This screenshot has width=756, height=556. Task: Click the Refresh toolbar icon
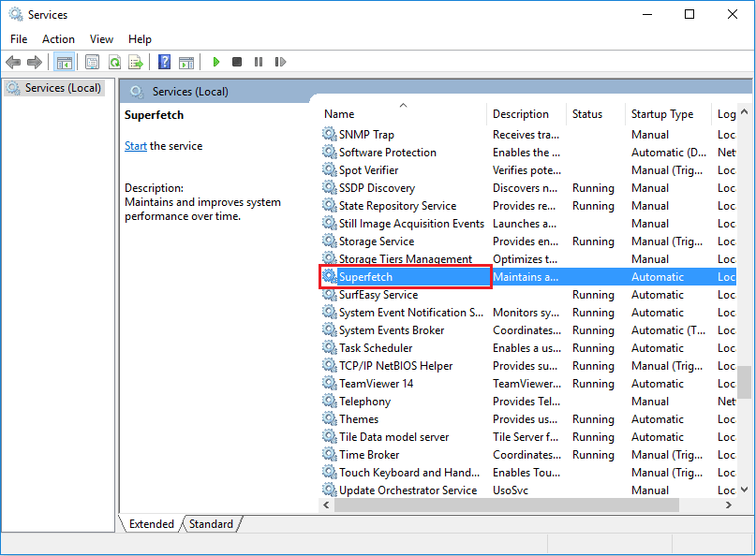114,63
